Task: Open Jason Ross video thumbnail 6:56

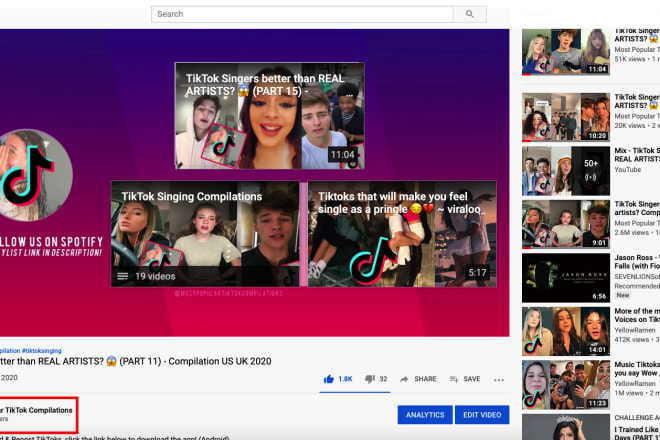Action: 566,278
